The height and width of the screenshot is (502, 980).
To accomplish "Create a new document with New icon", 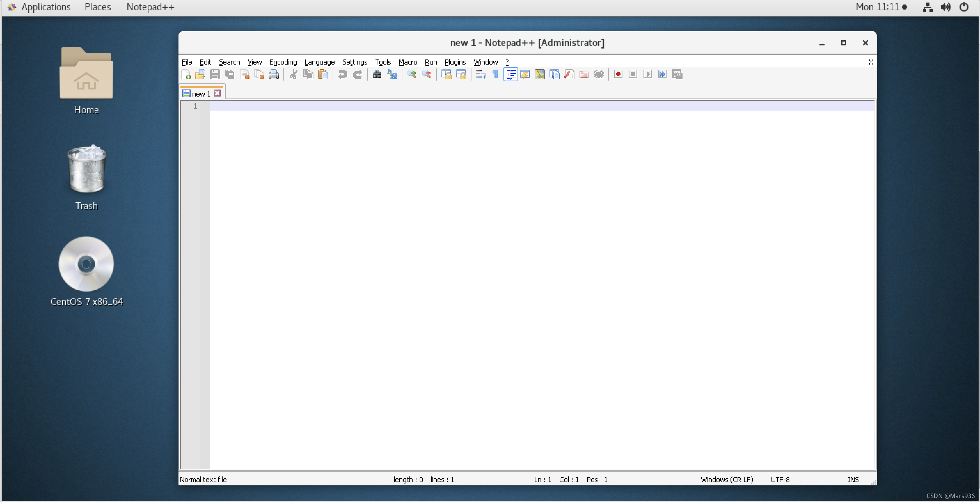I will 186,75.
